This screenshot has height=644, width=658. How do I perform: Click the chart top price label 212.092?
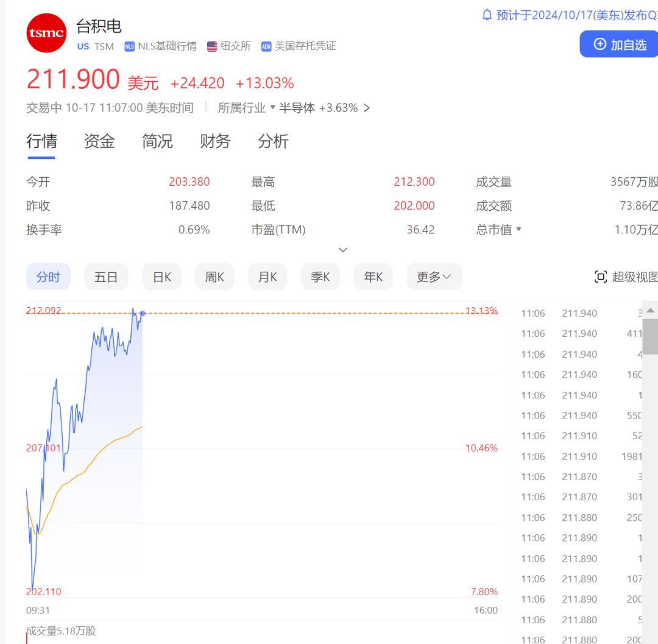pos(44,311)
